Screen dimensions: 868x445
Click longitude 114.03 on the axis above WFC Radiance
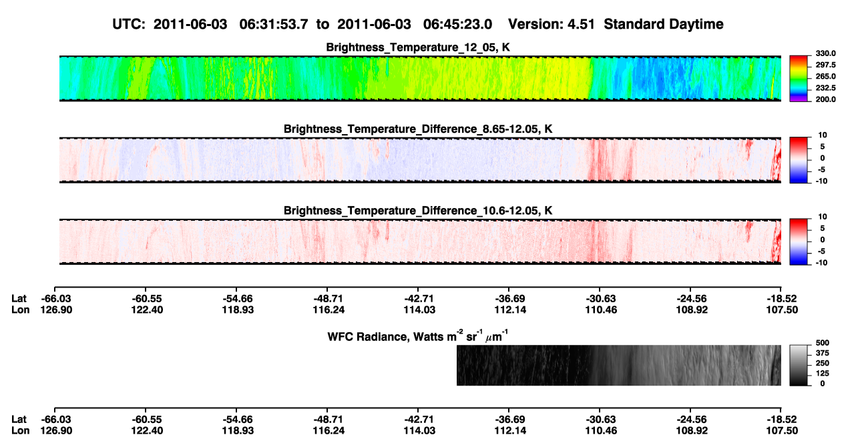[x=419, y=310]
